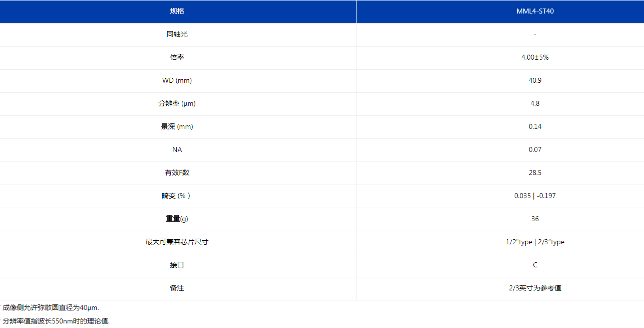Click the 36 weight value
Image resolution: width=644 pixels, height=328 pixels.
[x=535, y=219]
